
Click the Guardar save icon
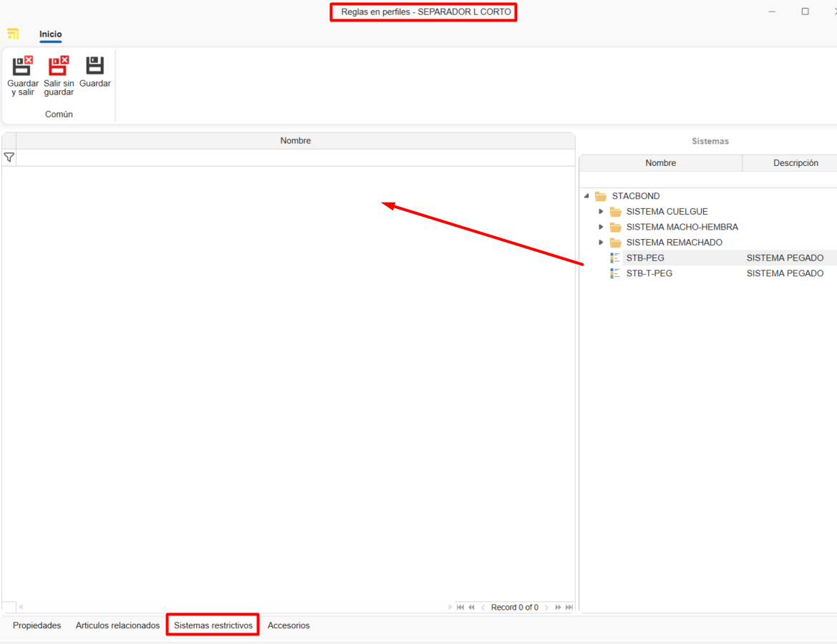click(x=95, y=67)
